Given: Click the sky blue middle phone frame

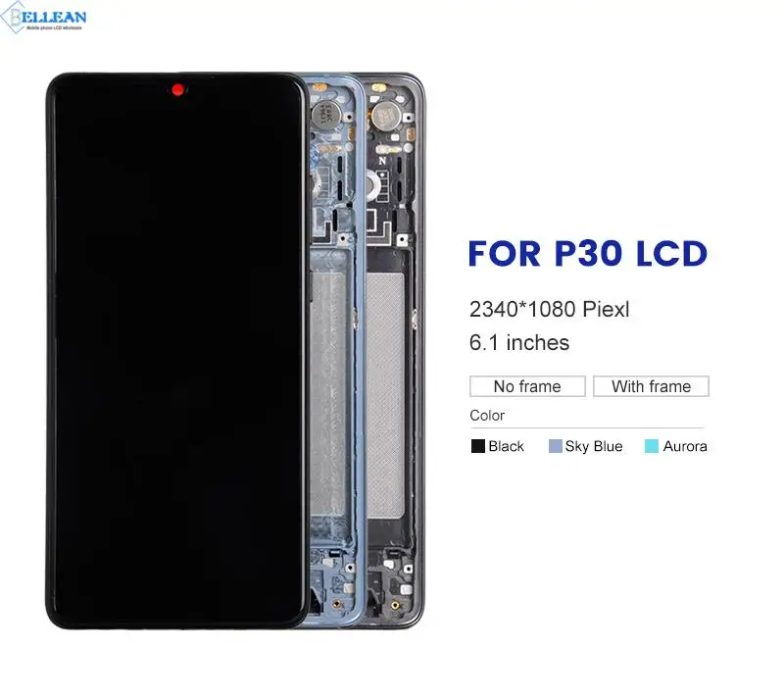Looking at the screenshot, I should 335,350.
